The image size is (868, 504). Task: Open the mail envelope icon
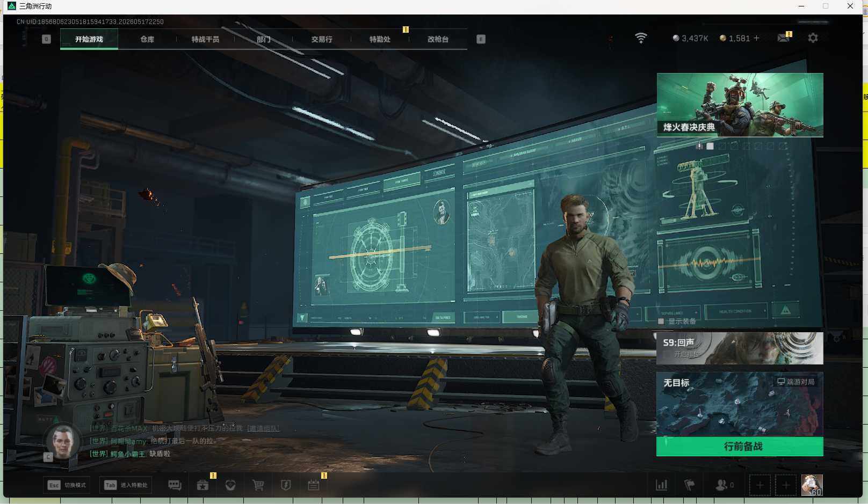784,38
